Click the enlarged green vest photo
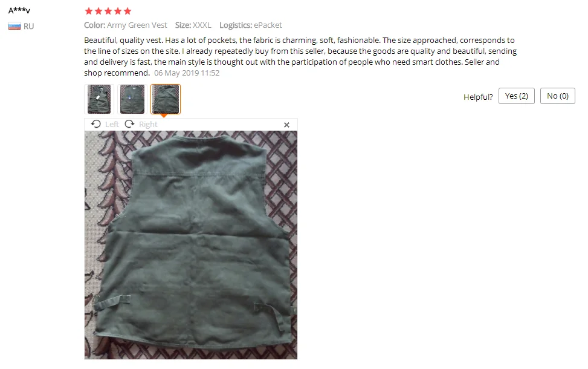 (x=191, y=245)
